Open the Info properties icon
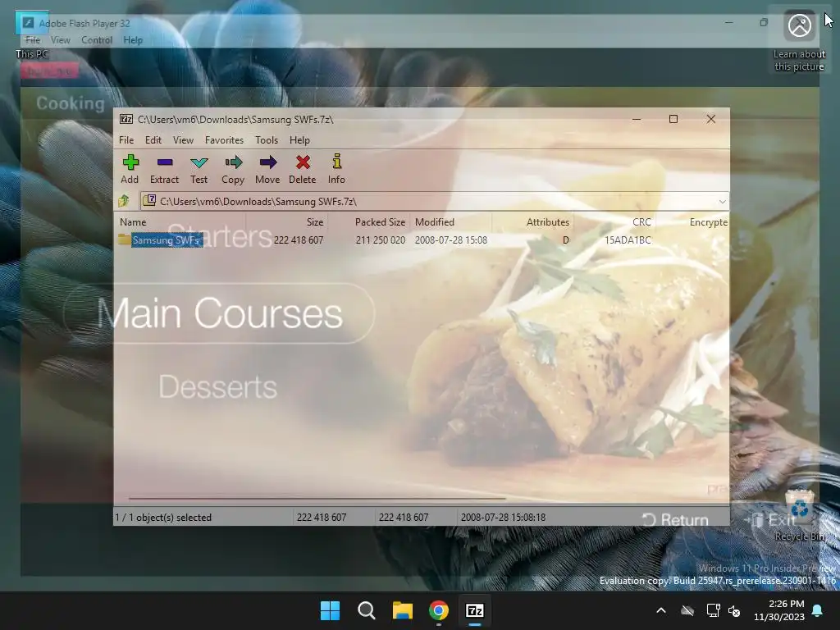Image resolution: width=840 pixels, height=630 pixels. click(x=336, y=169)
